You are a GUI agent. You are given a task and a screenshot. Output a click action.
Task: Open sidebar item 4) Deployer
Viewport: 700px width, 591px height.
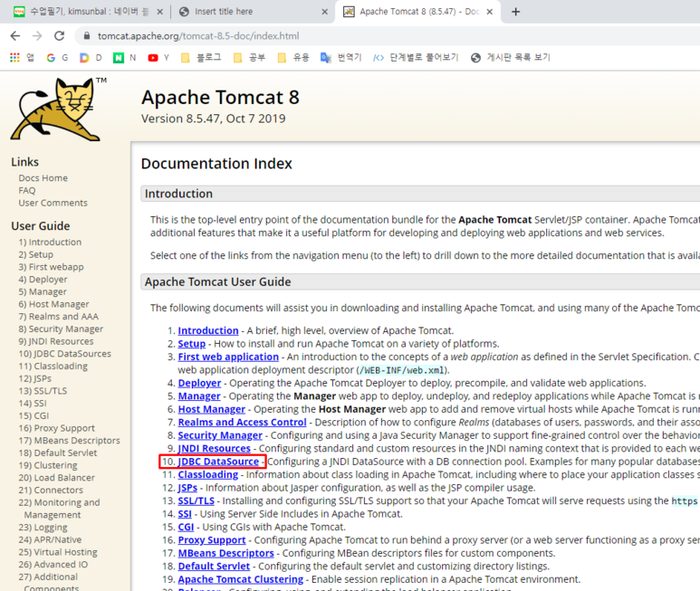(43, 280)
